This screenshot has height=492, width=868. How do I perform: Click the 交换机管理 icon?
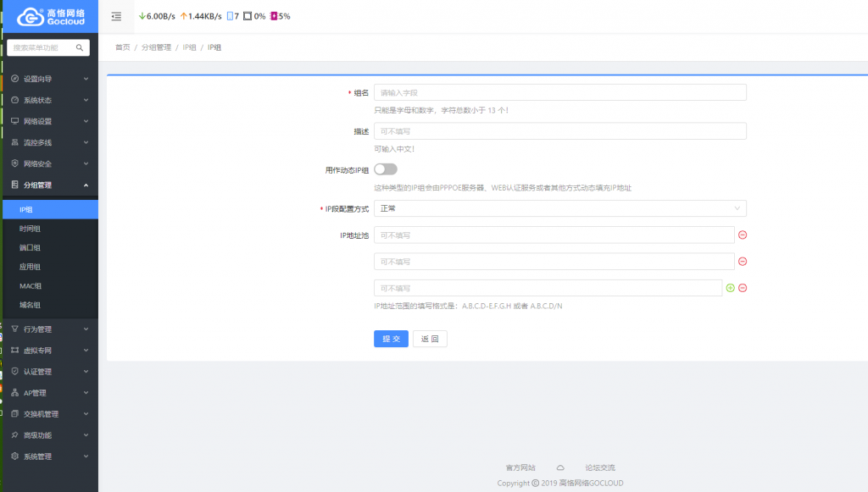[x=15, y=413]
